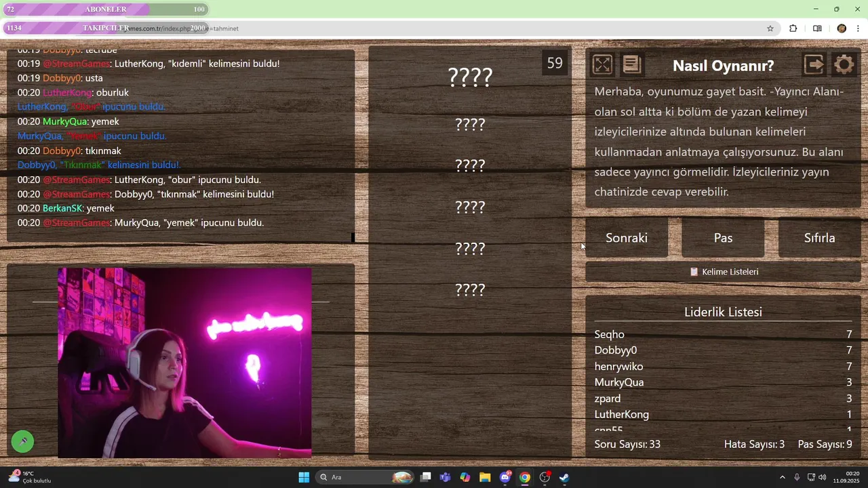Viewport: 868px width, 488px height.
Task: Click zpard leaderboard entry
Action: [608, 399]
